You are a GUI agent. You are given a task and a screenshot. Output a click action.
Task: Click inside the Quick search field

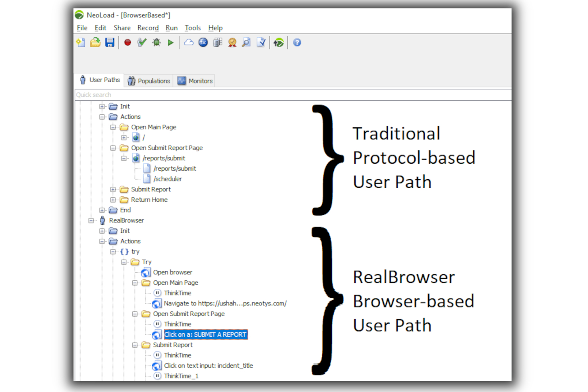coord(159,95)
